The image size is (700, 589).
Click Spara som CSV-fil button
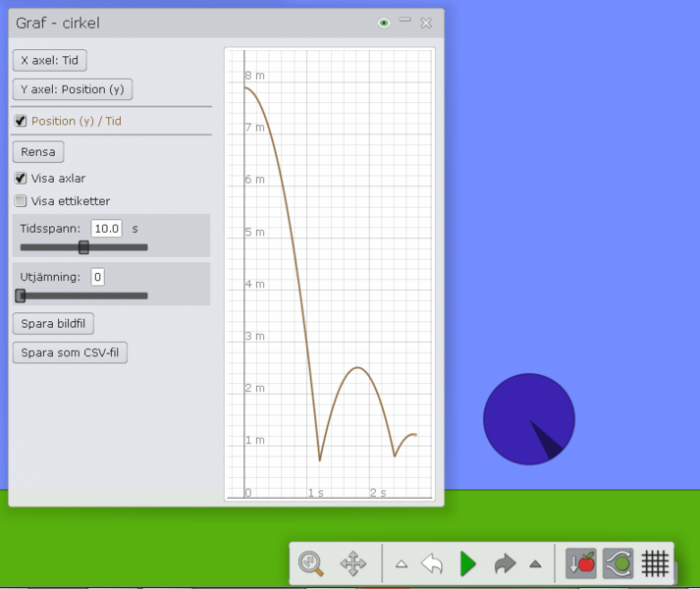pyautogui.click(x=70, y=352)
